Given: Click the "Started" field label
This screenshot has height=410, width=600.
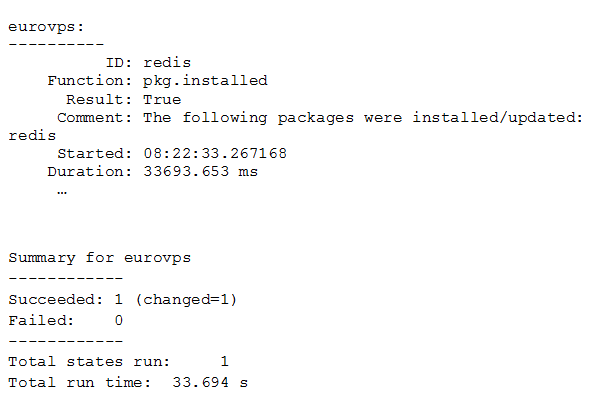Looking at the screenshot, I should (x=94, y=154).
